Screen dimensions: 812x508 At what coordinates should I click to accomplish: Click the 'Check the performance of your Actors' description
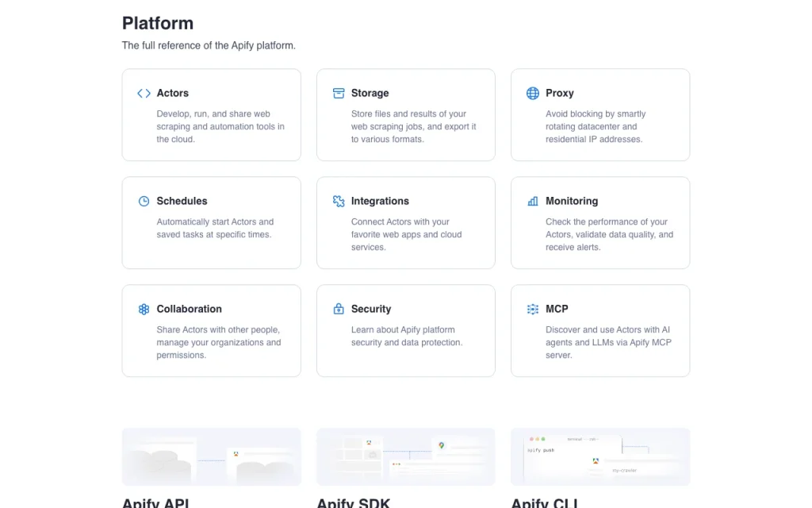click(610, 234)
